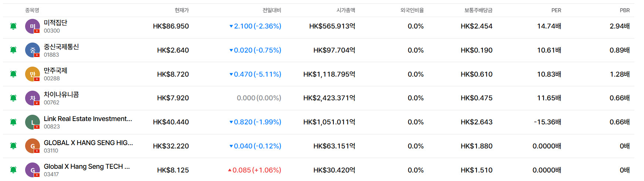Open stock 만주국제
This screenshot has height=181, width=644.
coord(55,70)
